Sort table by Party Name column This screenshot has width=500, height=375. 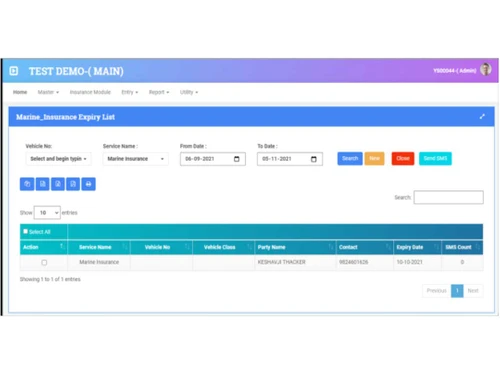(x=295, y=247)
